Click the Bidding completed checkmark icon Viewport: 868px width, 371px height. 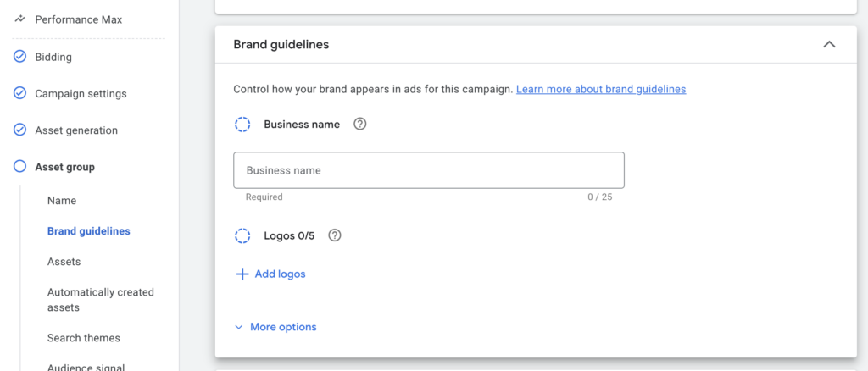click(x=20, y=57)
